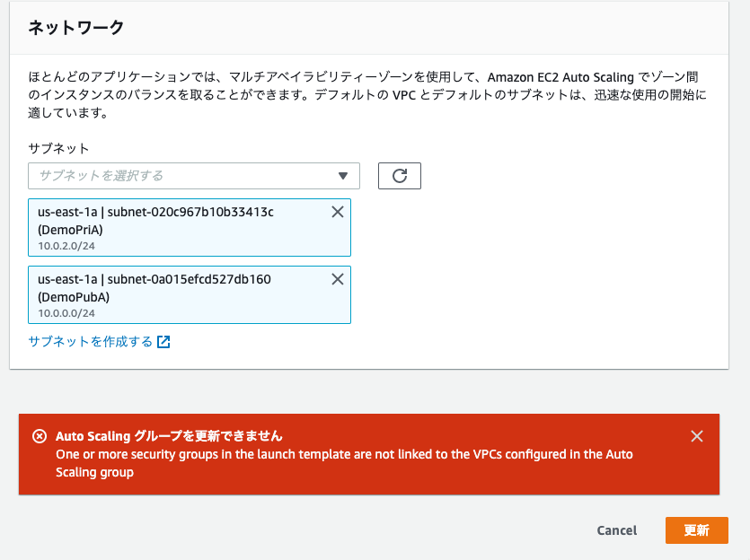Click the external-link icon beside サブネットを作成する
The height and width of the screenshot is (560, 750).
point(163,342)
